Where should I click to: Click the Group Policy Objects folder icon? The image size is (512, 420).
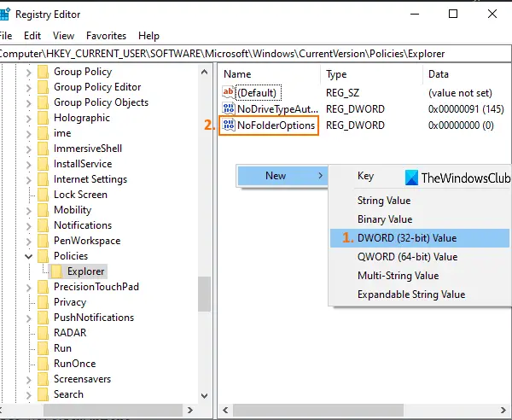(x=44, y=102)
